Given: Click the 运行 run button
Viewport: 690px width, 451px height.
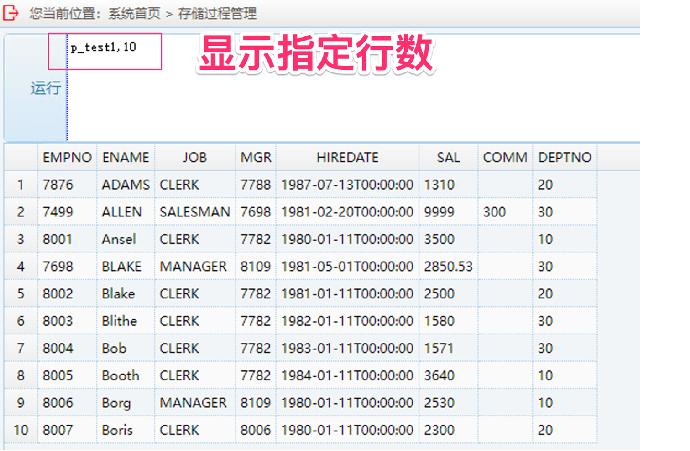Looking at the screenshot, I should point(45,88).
